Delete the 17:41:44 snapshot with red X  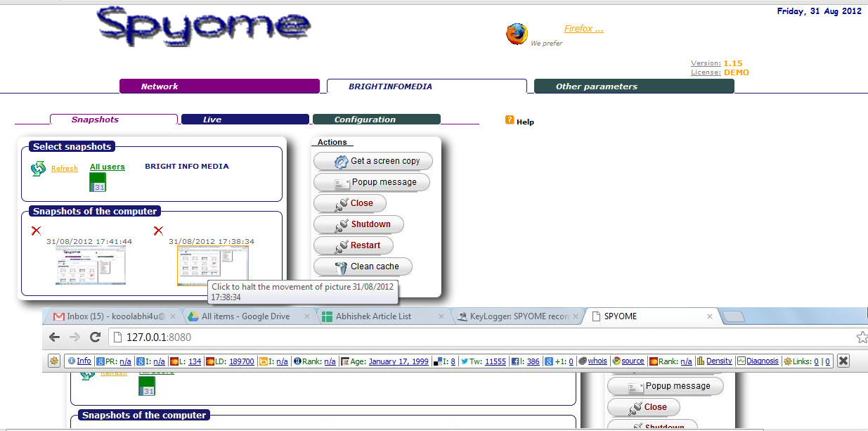[x=36, y=231]
